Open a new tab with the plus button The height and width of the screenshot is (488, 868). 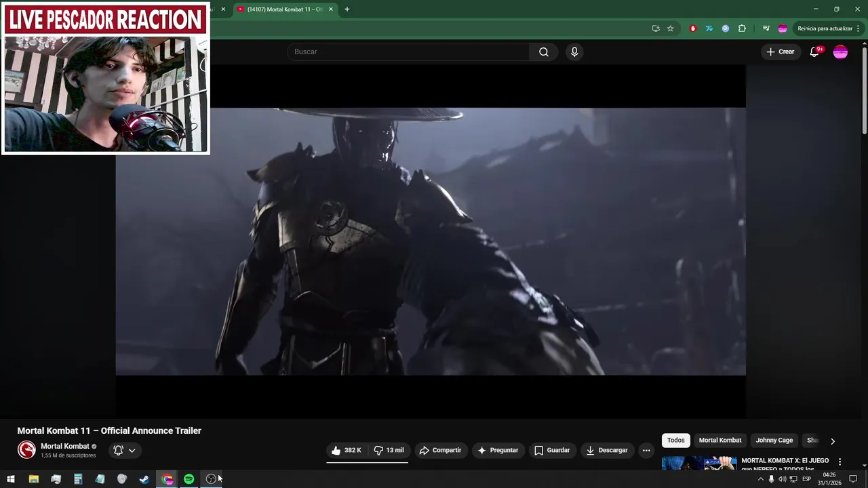347,9
